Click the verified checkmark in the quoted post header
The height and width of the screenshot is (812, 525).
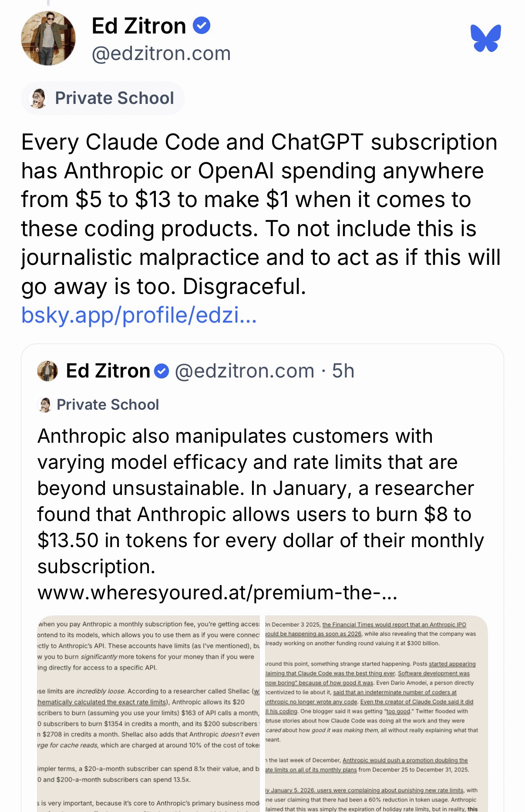pos(162,371)
